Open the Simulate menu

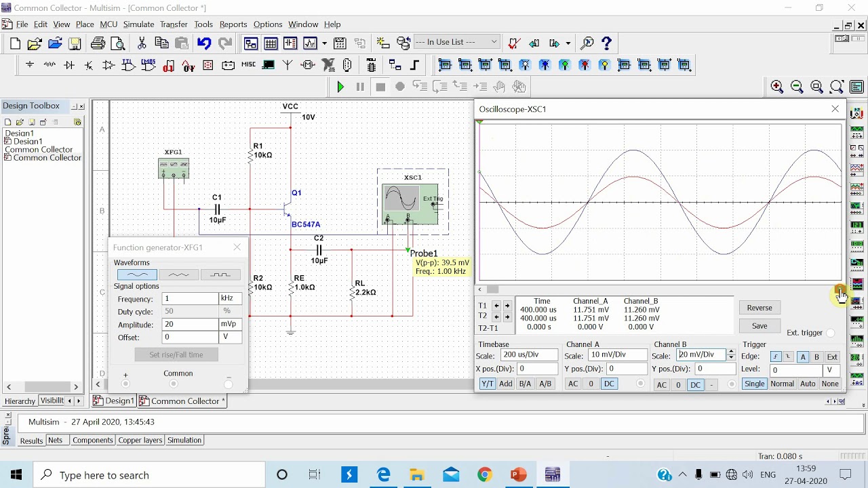(138, 24)
